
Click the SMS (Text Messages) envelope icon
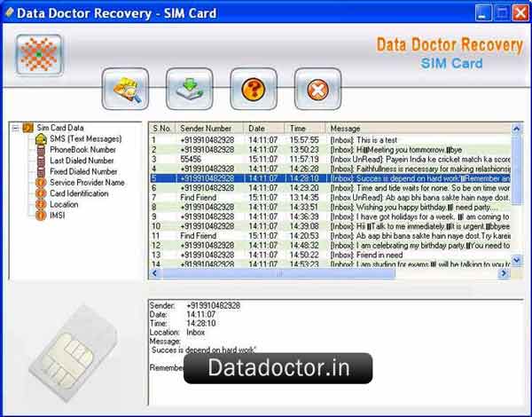(x=41, y=139)
